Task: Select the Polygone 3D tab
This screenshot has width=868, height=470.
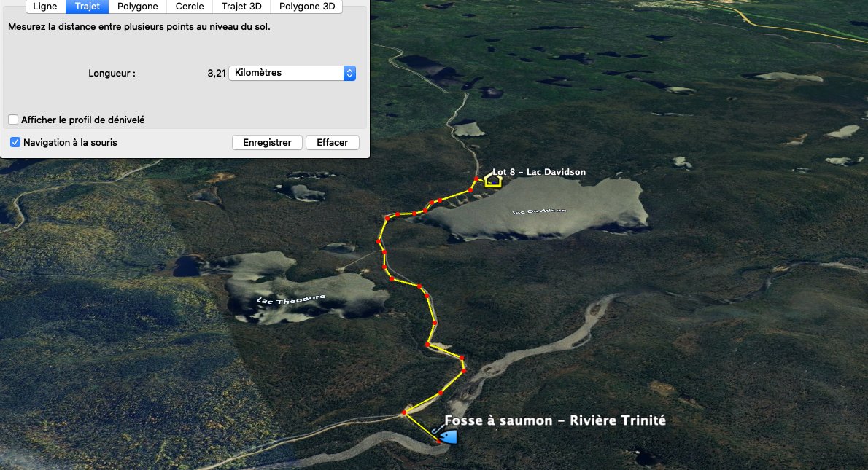Action: click(x=306, y=7)
